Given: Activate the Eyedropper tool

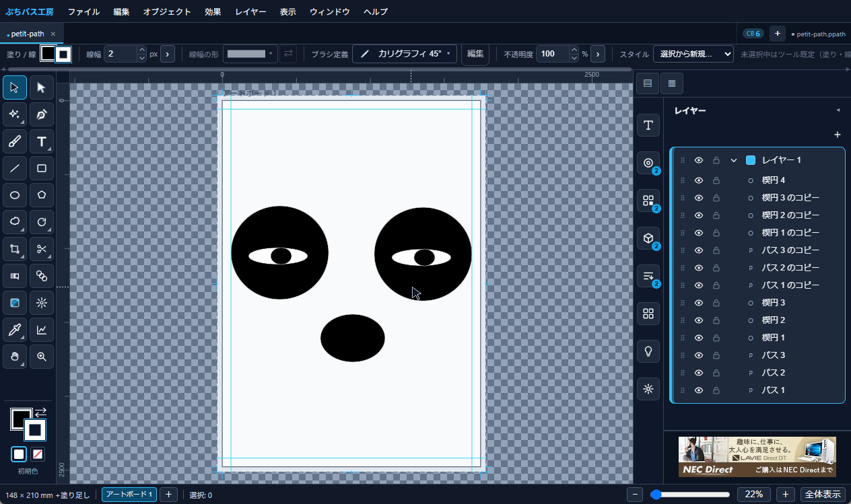Looking at the screenshot, I should click(x=15, y=330).
